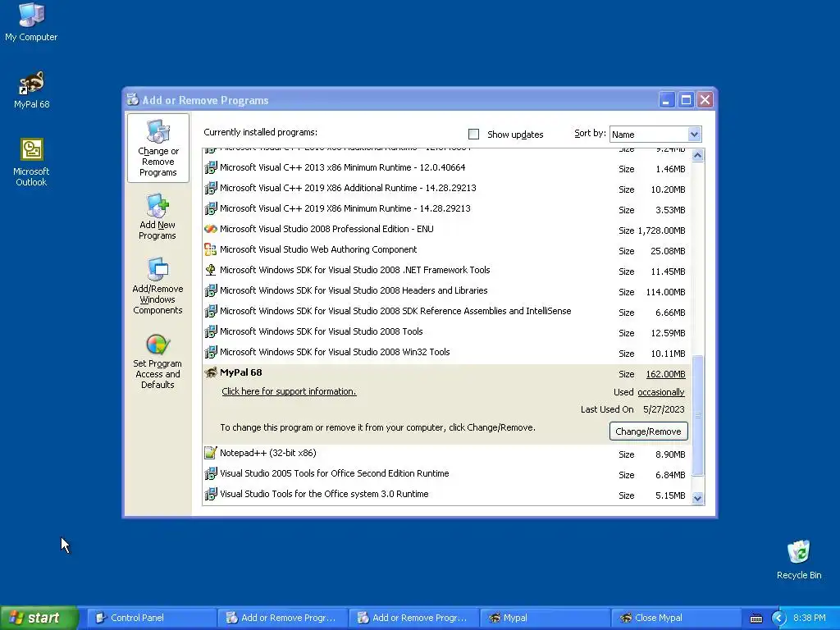Viewport: 840px width, 630px height.
Task: Click Visual Studio 2005 Tools for Office icon
Action: [211, 473]
